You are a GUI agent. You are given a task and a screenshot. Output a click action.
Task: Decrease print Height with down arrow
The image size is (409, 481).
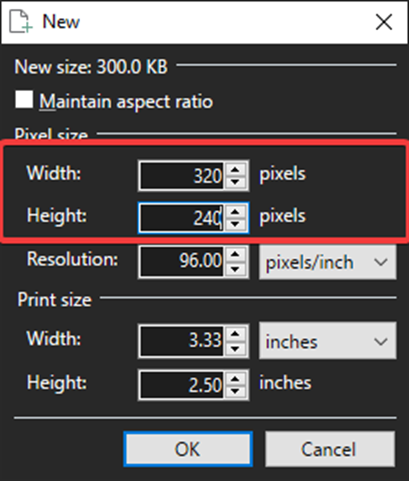pyautogui.click(x=236, y=391)
